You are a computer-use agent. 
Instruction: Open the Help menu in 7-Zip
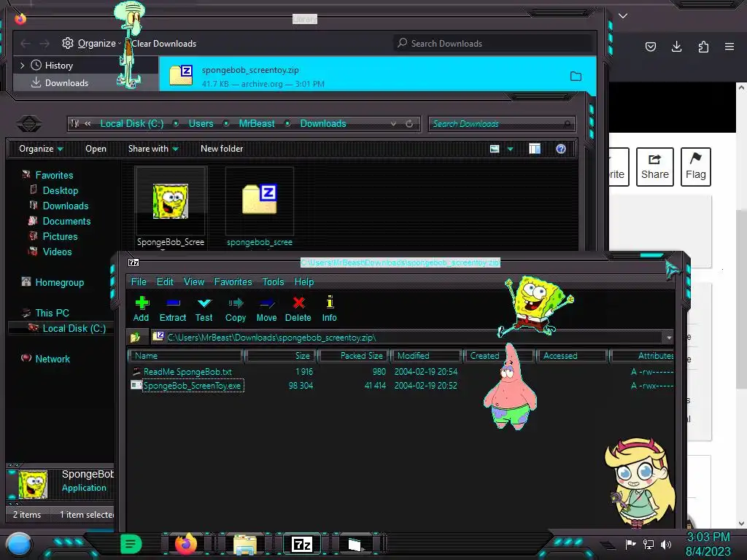coord(304,282)
